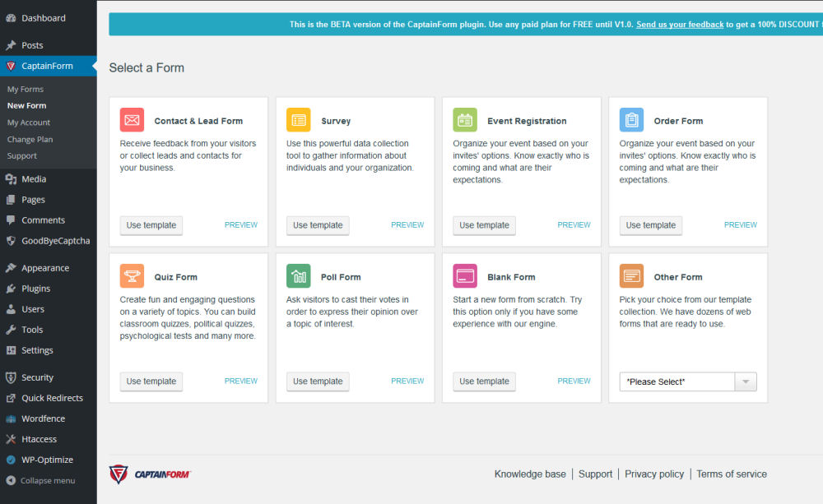Click the Dashboard gauge icon in sidebar

click(x=11, y=18)
